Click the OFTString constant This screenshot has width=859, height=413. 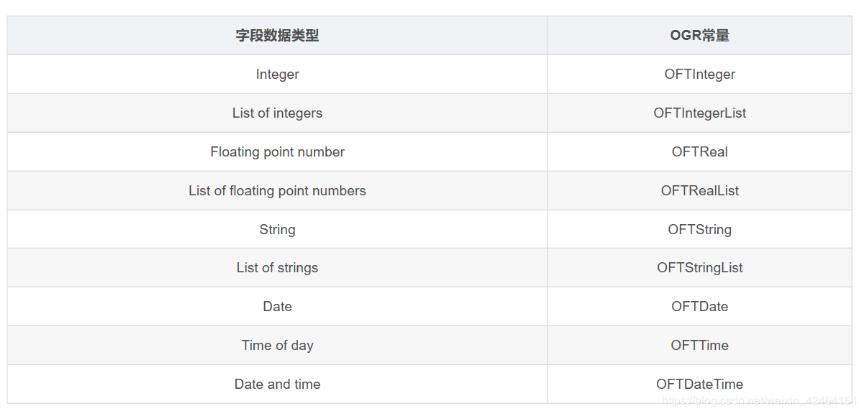click(699, 229)
